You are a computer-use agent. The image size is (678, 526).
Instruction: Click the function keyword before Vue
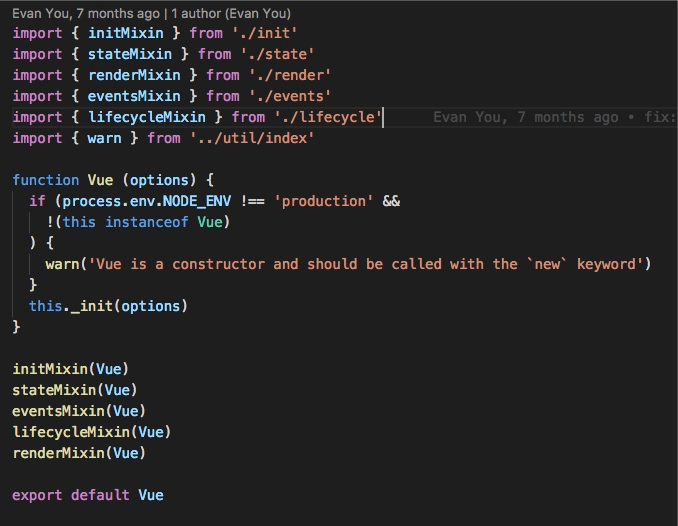(x=46, y=180)
